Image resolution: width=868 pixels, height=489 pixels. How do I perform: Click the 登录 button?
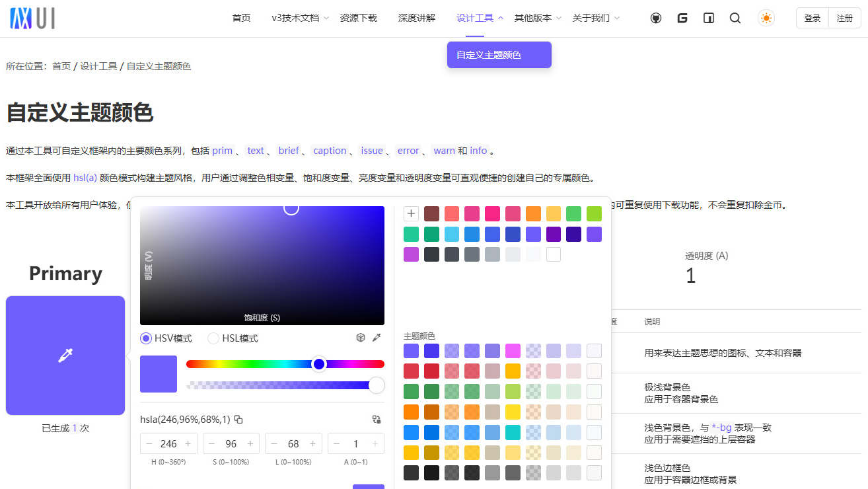coord(812,18)
